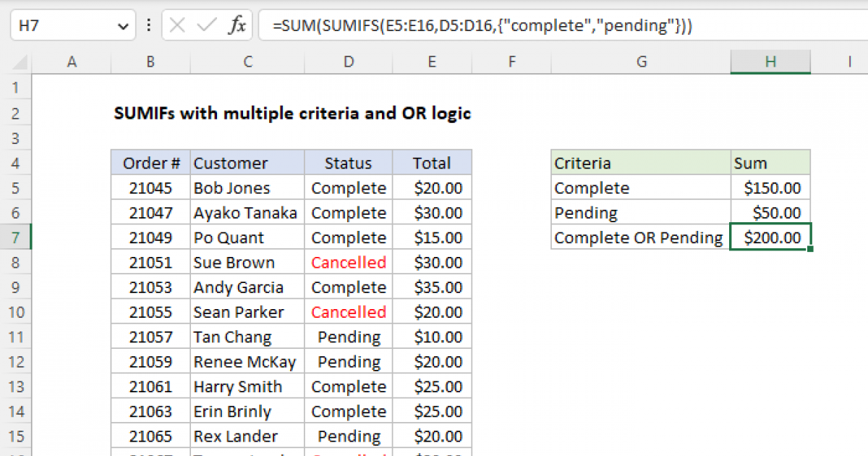Image resolution: width=868 pixels, height=456 pixels.
Task: Click the Cancel X icon in formula bar
Action: click(x=177, y=27)
